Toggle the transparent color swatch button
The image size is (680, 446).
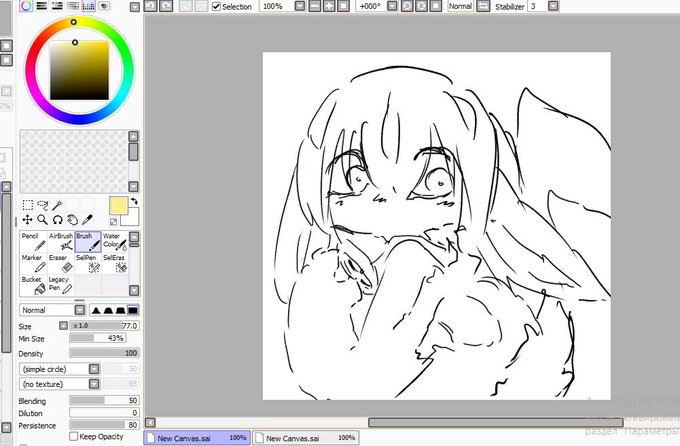pyautogui.click(x=113, y=222)
